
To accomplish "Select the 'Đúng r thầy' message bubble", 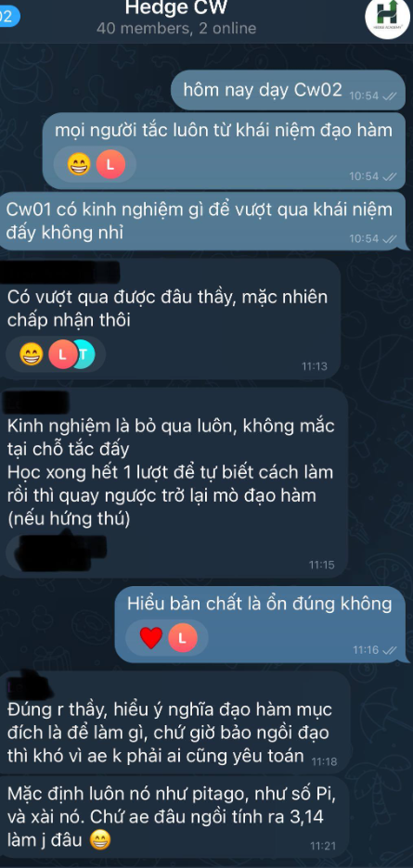I will tap(175, 722).
